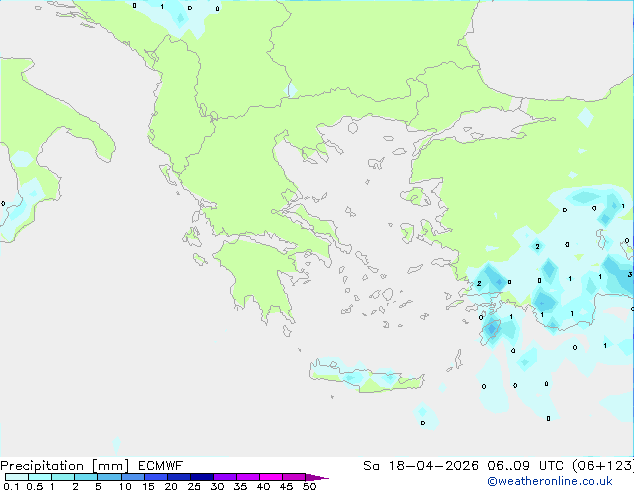The height and width of the screenshot is (490, 634).
Task: Click the '(06+123)' forecast offset text
Action: [603, 466]
